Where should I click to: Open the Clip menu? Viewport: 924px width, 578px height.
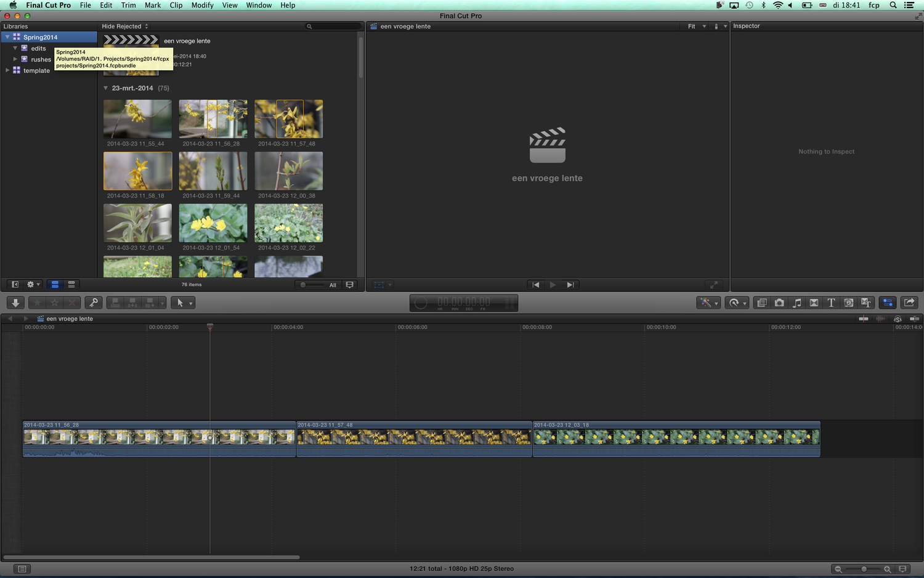click(x=176, y=5)
